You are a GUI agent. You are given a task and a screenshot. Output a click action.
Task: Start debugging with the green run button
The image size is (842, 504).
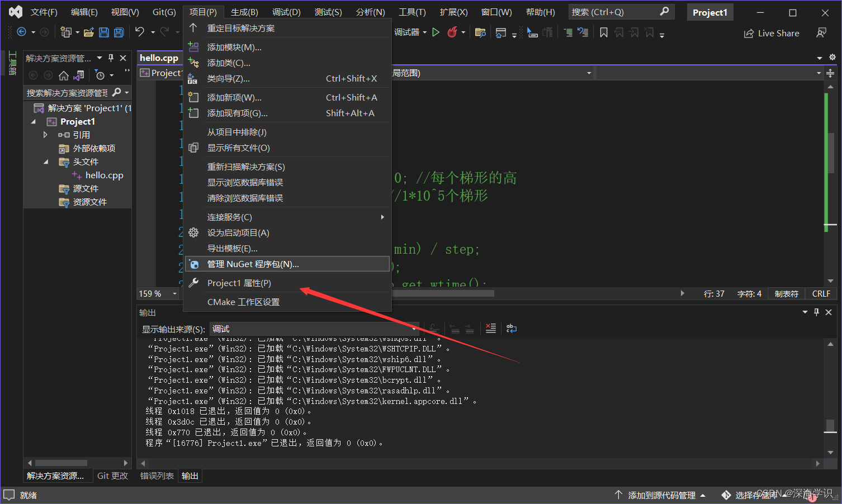(x=436, y=32)
